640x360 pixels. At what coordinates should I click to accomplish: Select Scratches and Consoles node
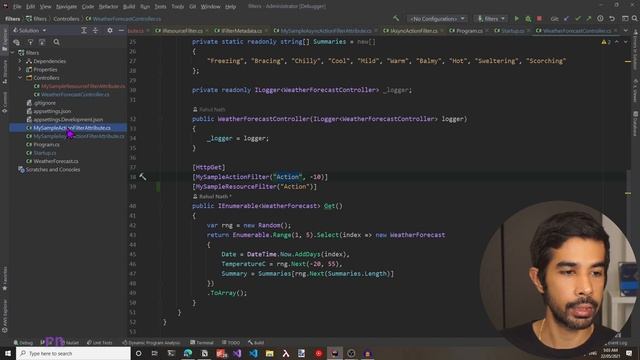pos(53,169)
